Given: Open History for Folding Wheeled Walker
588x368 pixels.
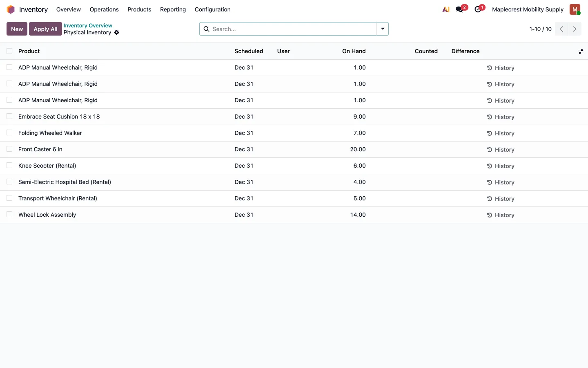Looking at the screenshot, I should pos(501,133).
